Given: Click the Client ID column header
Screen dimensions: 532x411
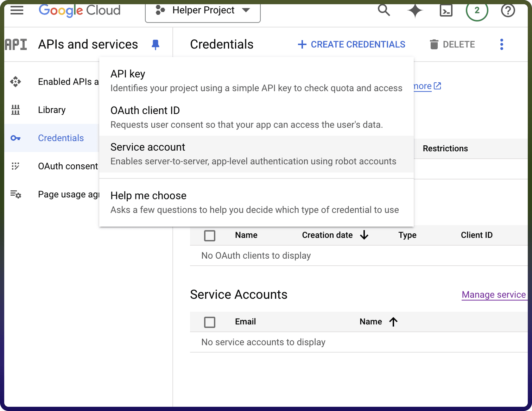Looking at the screenshot, I should coord(477,235).
